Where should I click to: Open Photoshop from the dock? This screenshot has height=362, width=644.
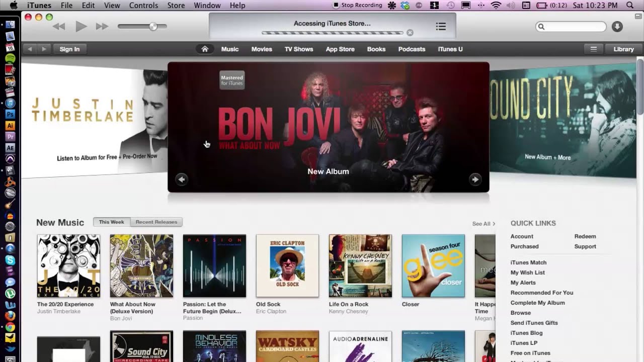[x=10, y=114]
